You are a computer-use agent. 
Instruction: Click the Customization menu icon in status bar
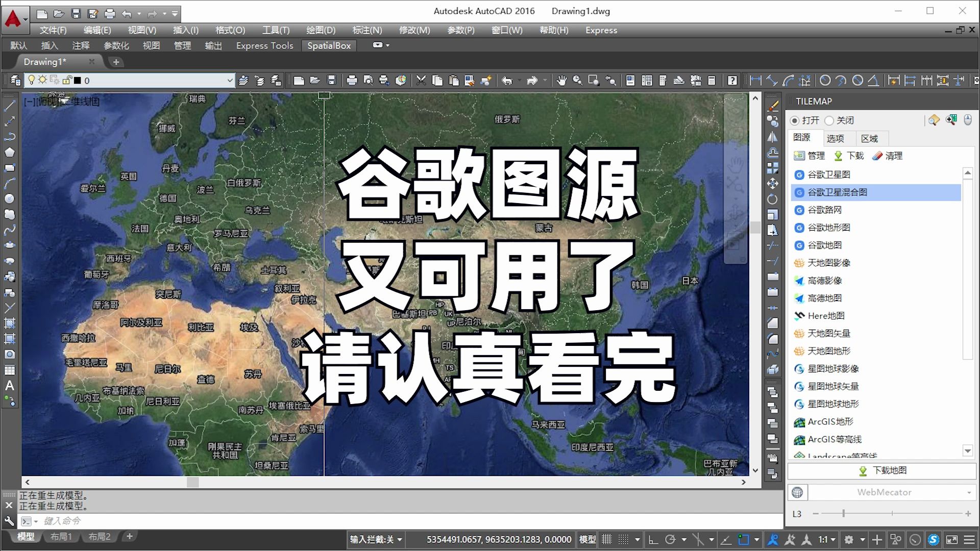click(969, 539)
